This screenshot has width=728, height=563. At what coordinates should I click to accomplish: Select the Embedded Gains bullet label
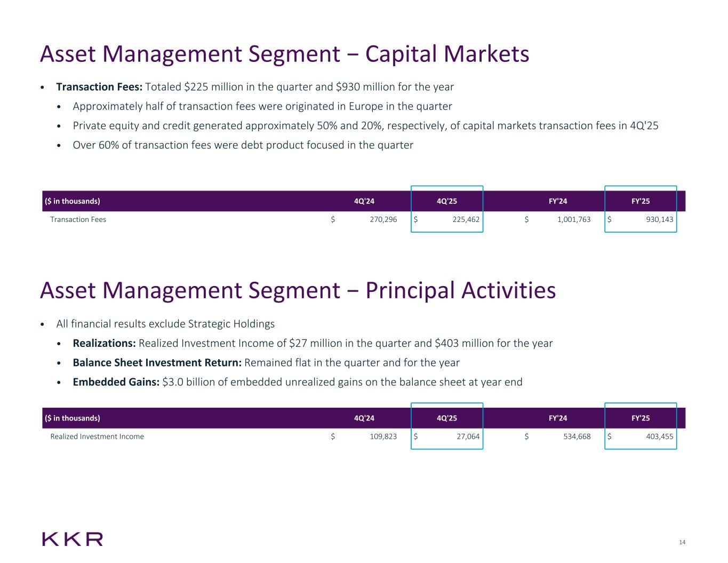point(116,382)
